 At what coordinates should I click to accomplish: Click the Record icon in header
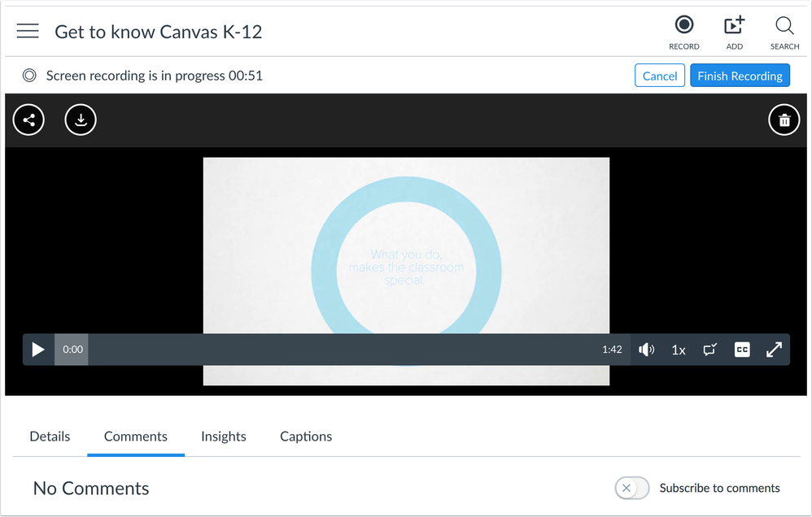[684, 26]
